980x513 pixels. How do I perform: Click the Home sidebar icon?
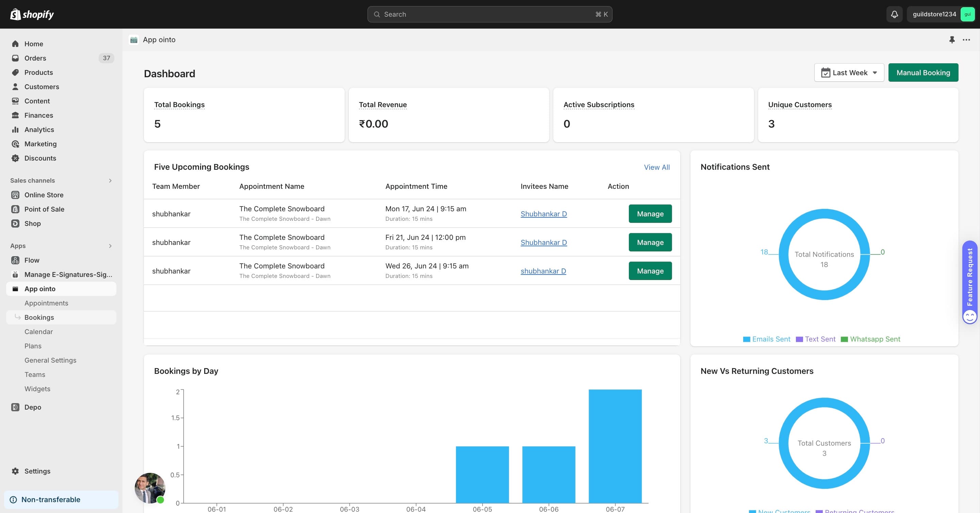coord(15,44)
